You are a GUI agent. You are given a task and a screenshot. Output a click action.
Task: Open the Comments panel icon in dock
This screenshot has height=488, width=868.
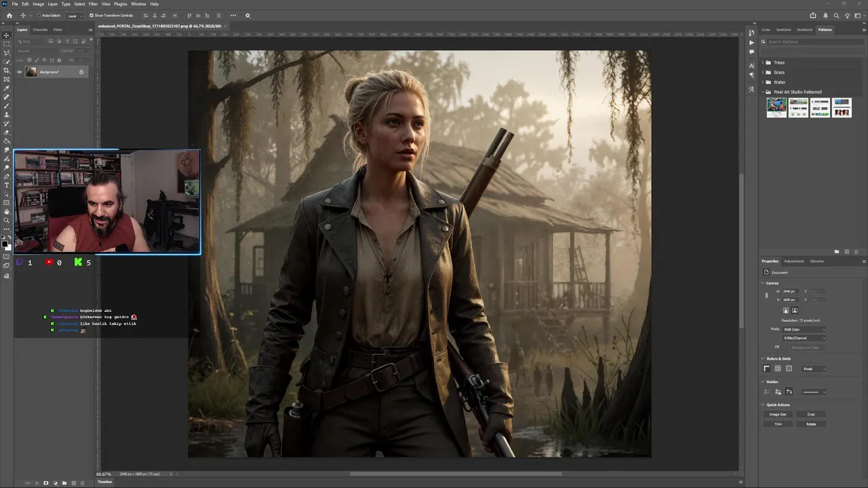point(751,52)
